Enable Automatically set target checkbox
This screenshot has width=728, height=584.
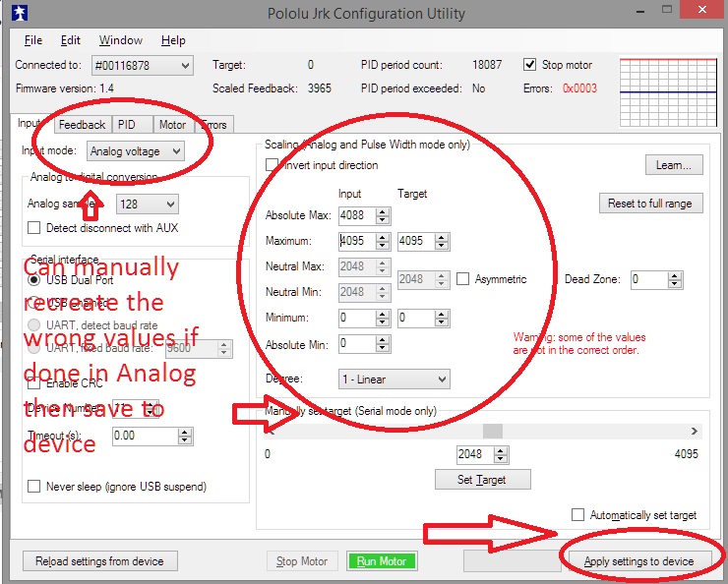click(577, 514)
